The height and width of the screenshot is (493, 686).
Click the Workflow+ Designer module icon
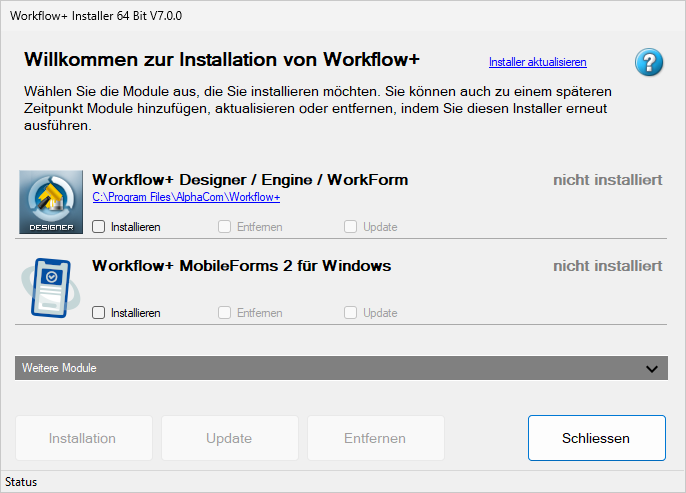click(x=51, y=202)
